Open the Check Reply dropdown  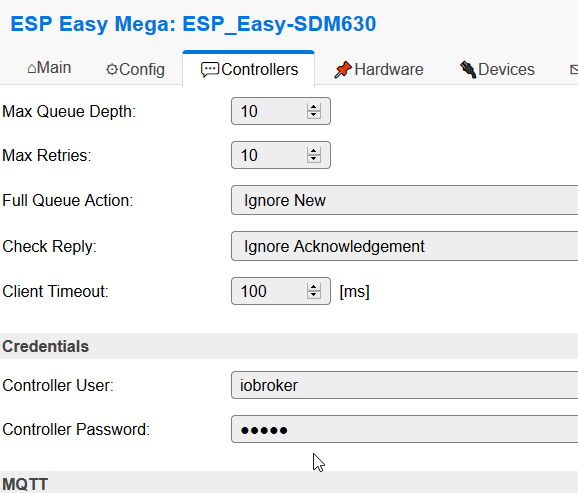[404, 246]
